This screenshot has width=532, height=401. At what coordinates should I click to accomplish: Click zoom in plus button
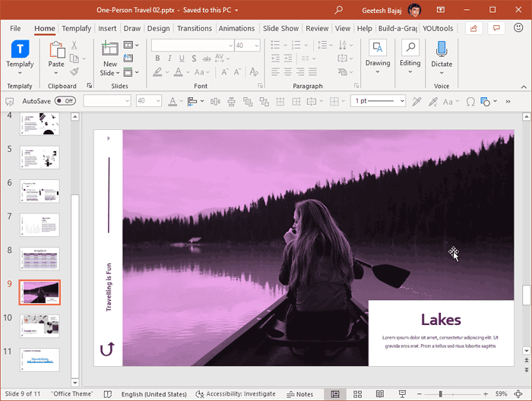486,394
